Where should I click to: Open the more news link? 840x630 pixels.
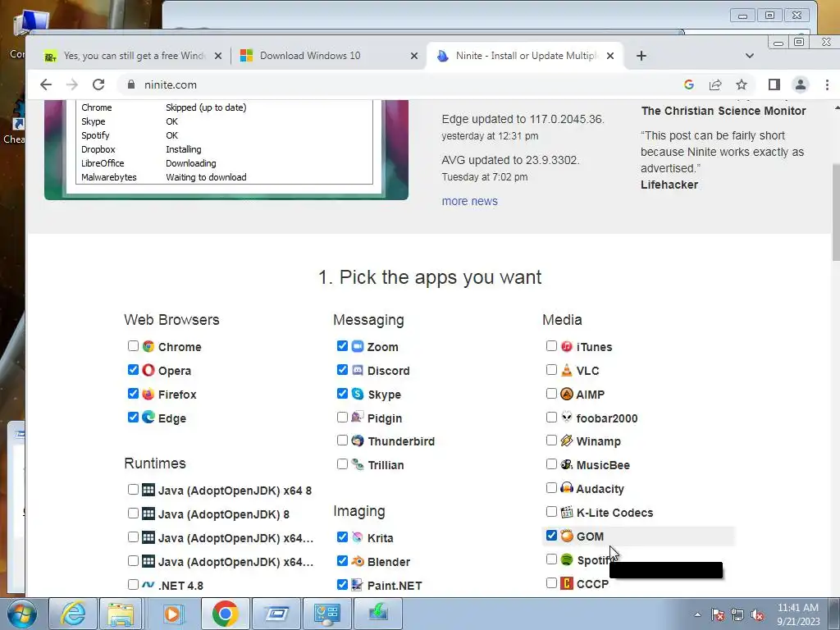click(x=470, y=201)
